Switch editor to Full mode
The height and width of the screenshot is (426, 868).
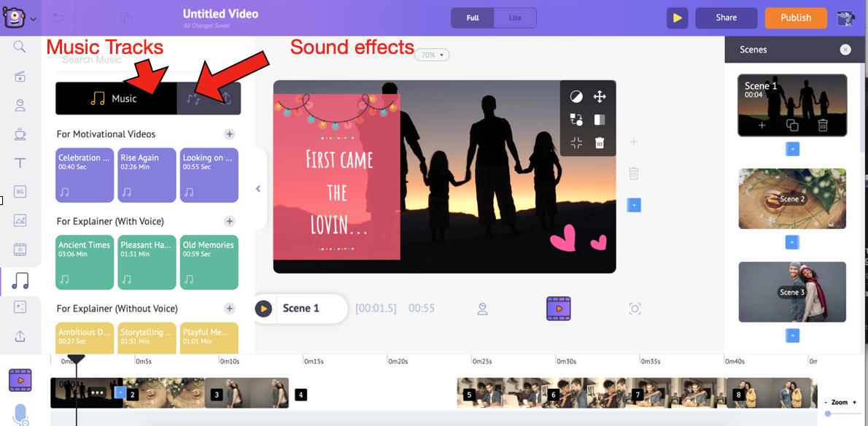tap(473, 18)
